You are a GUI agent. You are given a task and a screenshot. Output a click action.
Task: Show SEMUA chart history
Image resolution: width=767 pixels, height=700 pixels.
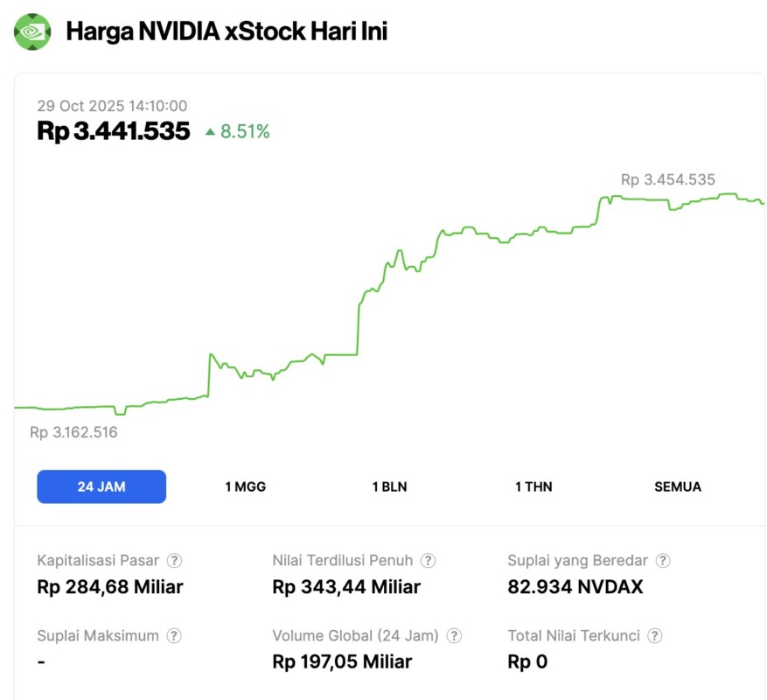tap(678, 486)
